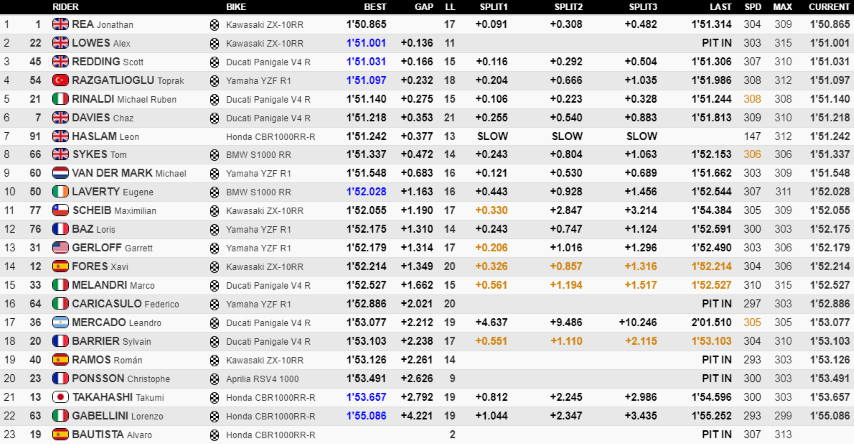Click the blue best time 1'51.097
Image resolution: width=854 pixels, height=444 pixels.
pyautogui.click(x=366, y=80)
